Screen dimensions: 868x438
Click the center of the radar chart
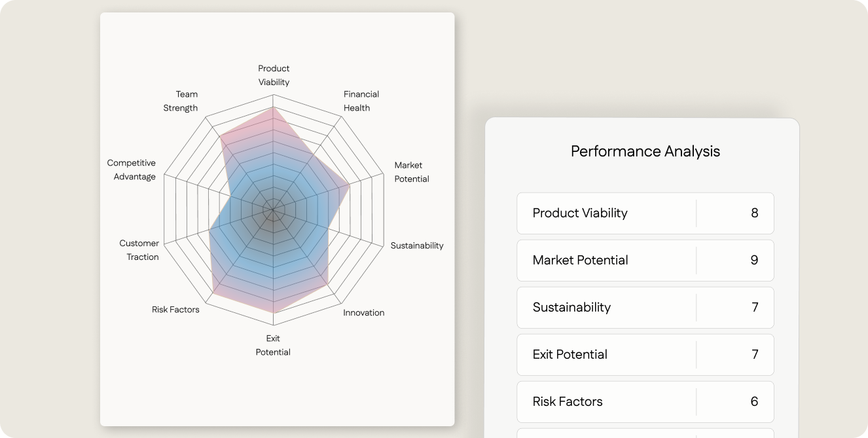click(x=273, y=211)
